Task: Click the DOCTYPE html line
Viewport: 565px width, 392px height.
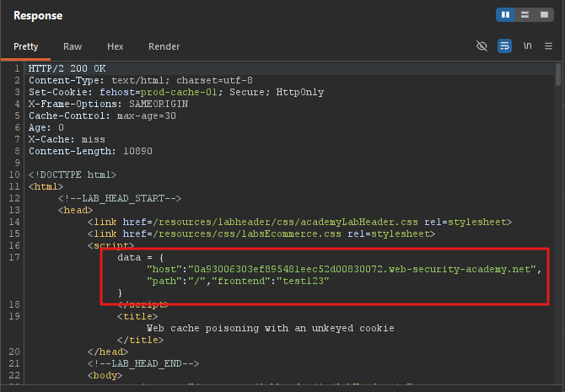Action: tap(73, 175)
